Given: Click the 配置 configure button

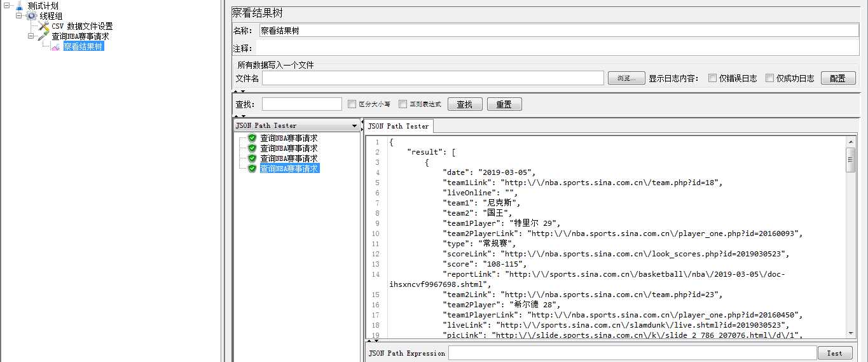Looking at the screenshot, I should click(837, 78).
